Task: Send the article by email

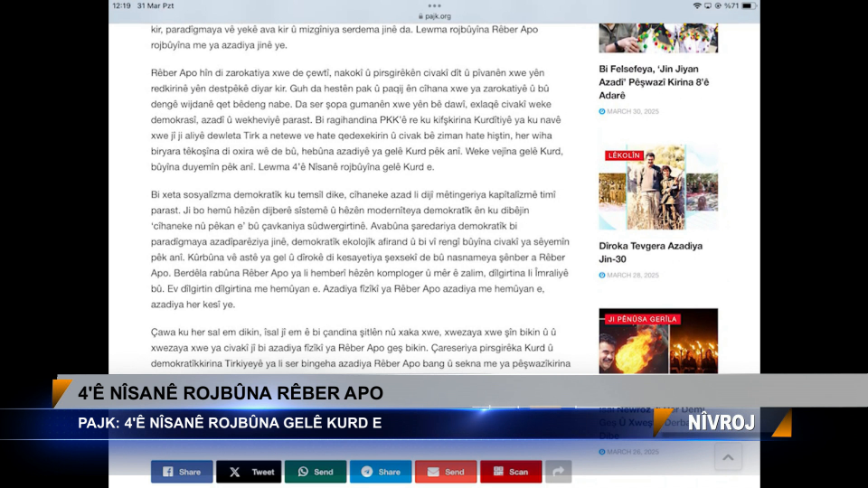Action: [446, 472]
